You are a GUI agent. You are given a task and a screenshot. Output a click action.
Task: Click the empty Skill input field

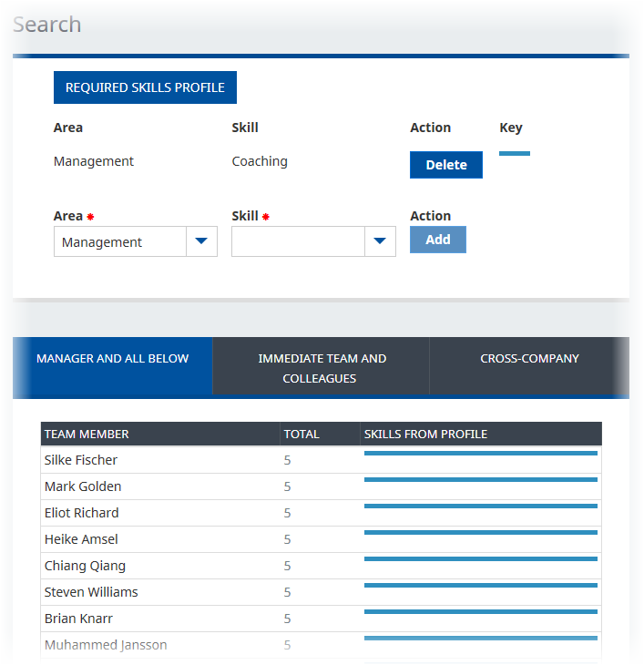click(299, 242)
